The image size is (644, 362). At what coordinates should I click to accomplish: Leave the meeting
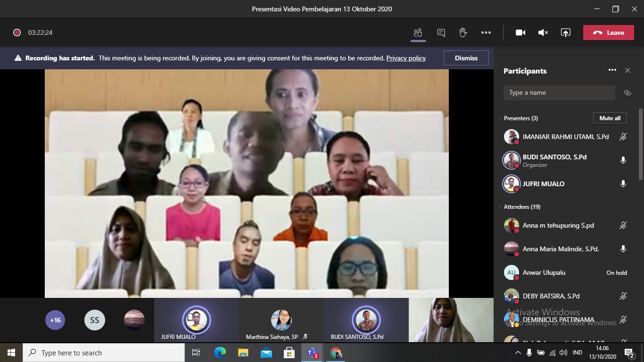[609, 33]
